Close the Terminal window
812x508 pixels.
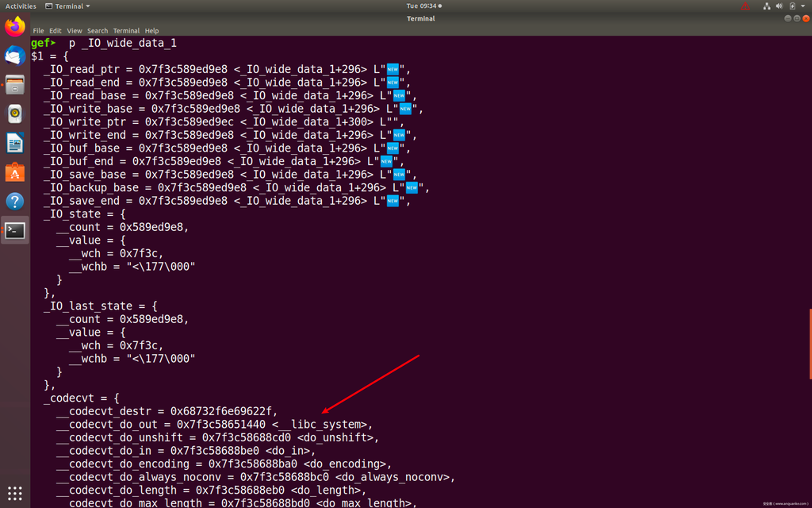click(x=806, y=19)
